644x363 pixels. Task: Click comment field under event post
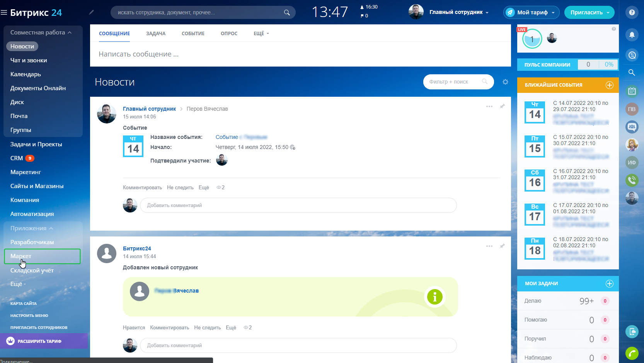point(298,205)
